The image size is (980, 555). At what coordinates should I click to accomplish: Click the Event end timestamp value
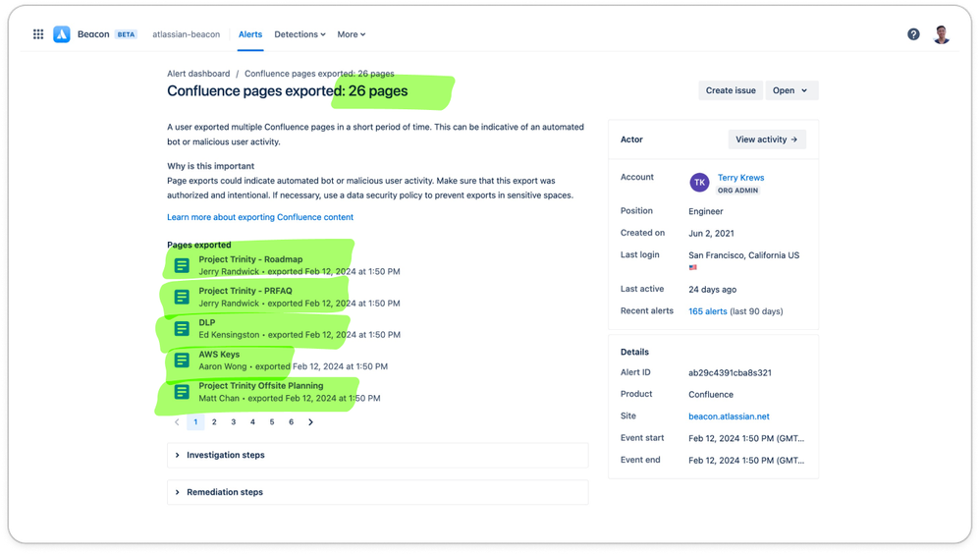coord(746,461)
